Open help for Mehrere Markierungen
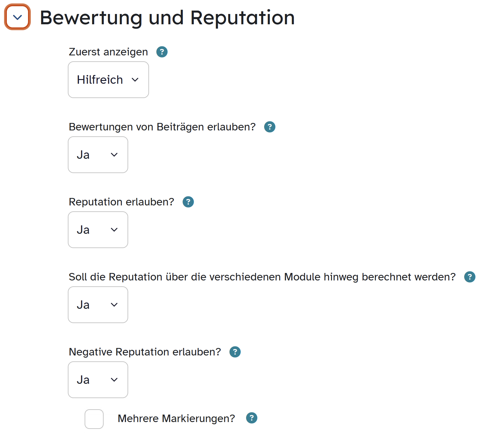The width and height of the screenshot is (504, 437). click(x=252, y=418)
